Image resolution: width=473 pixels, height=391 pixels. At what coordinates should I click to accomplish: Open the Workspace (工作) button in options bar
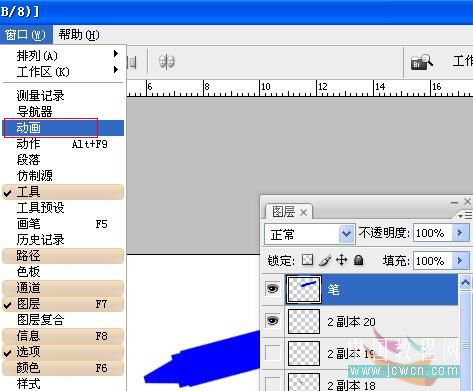pos(463,61)
